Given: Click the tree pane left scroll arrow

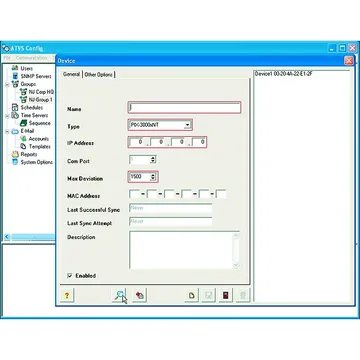Looking at the screenshot, I should point(7,237).
